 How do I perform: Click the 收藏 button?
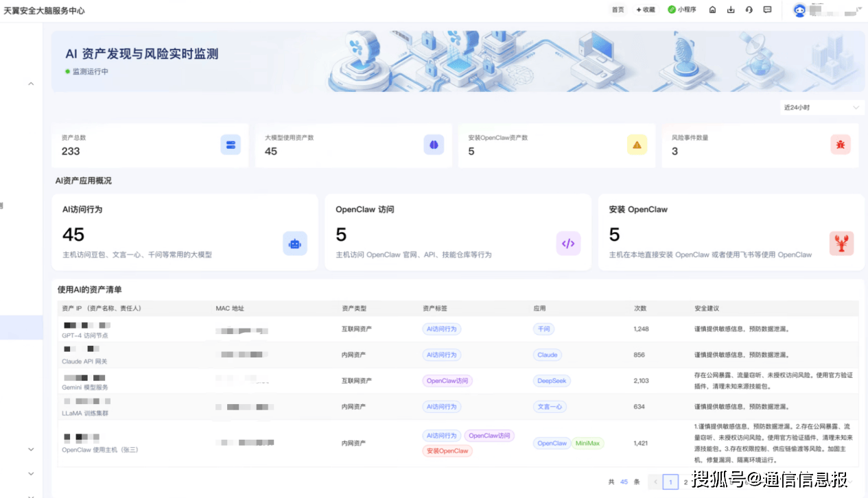tap(646, 10)
